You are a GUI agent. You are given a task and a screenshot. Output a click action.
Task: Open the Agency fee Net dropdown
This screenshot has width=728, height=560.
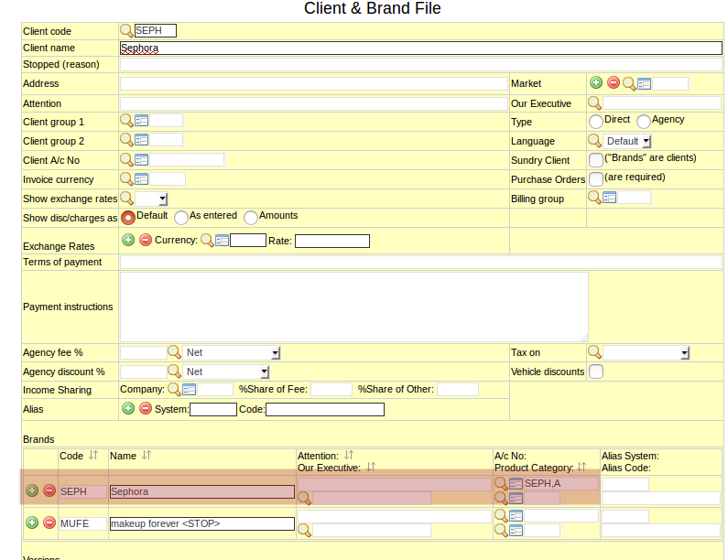pyautogui.click(x=231, y=352)
